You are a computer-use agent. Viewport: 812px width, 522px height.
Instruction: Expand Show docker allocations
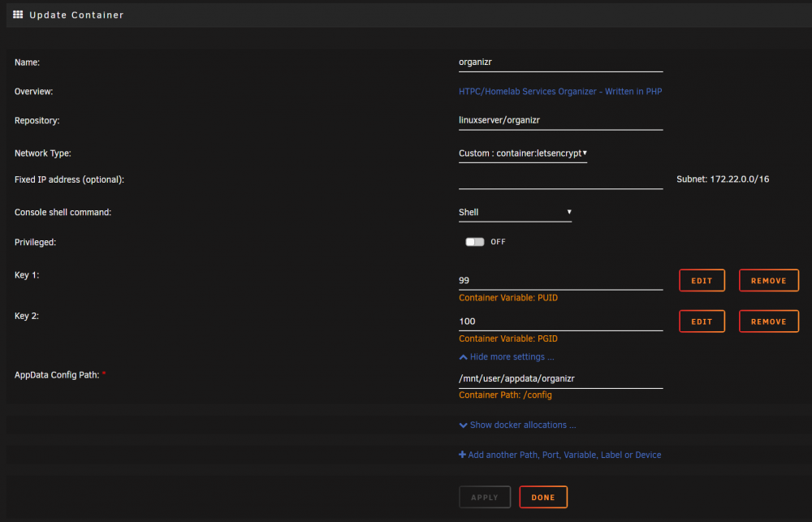point(517,425)
